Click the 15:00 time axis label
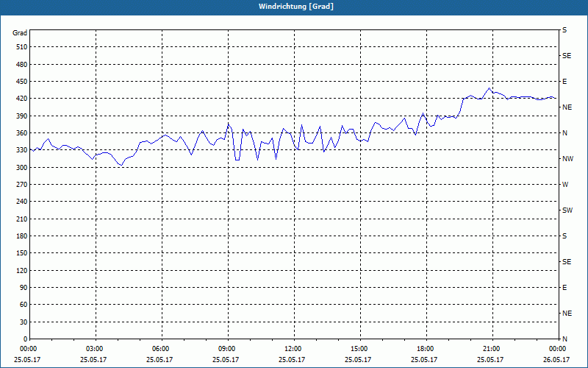 click(x=359, y=349)
